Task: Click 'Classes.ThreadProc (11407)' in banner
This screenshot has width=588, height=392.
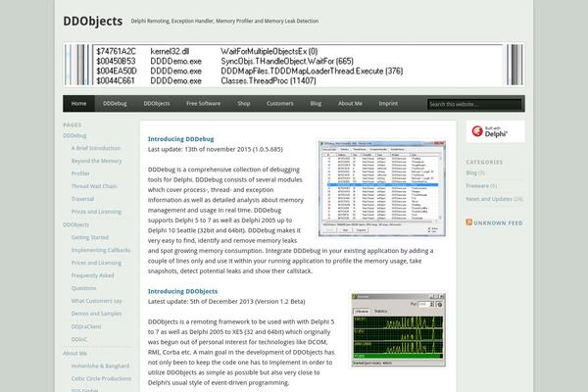Action: [x=269, y=80]
